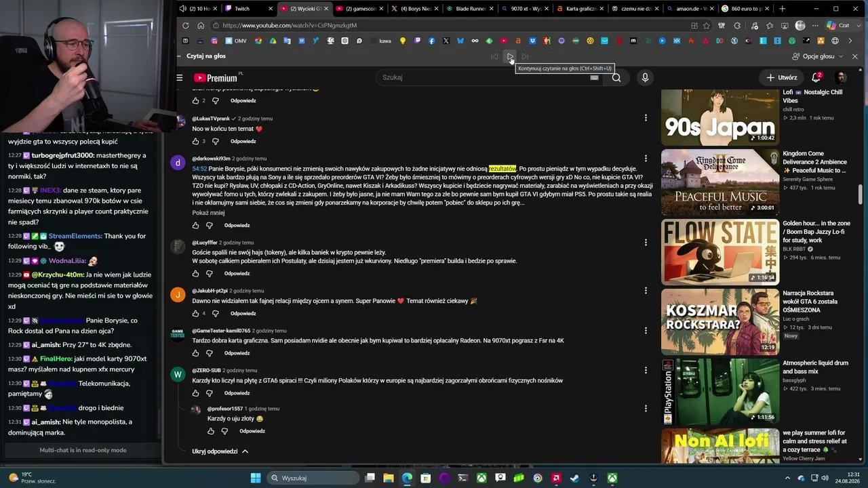Open File Explorer from the taskbar

[389, 478]
